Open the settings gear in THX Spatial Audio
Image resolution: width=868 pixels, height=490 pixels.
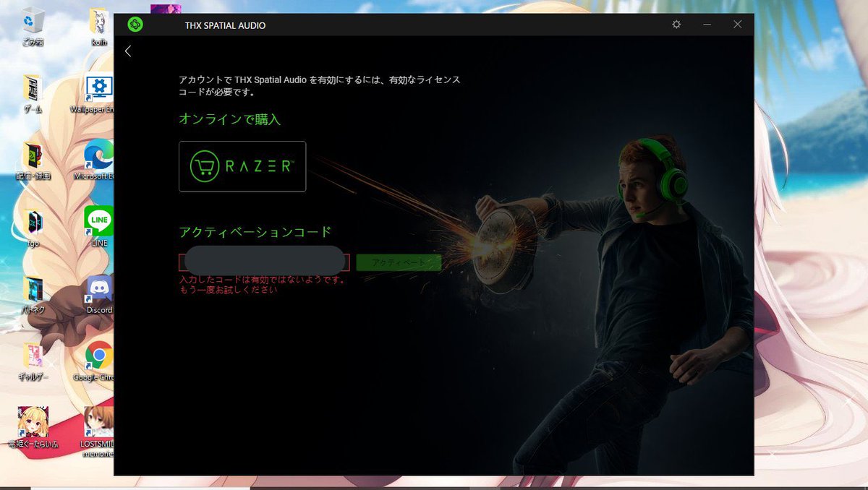[676, 24]
